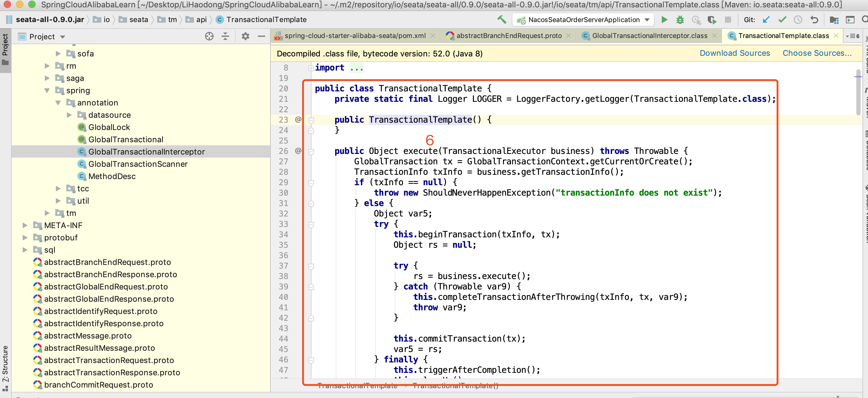Click the GlobalTransactionalInterceptor tree item

(x=146, y=152)
